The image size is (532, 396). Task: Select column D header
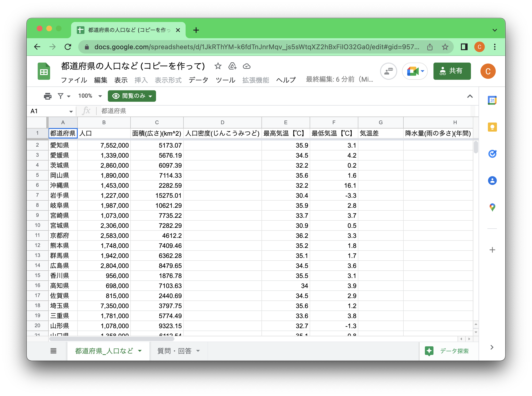(222, 123)
